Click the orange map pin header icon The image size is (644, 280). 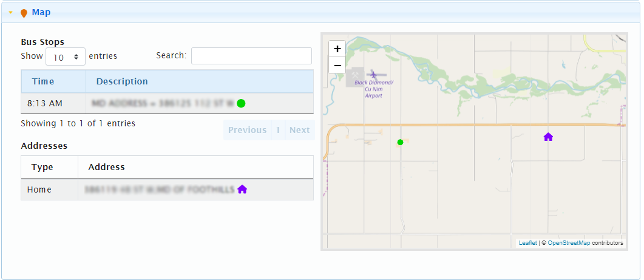[24, 13]
